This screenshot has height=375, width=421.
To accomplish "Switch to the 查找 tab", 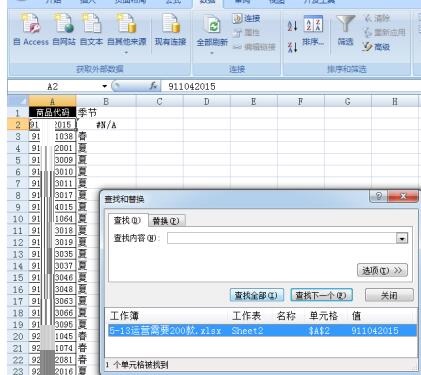I will tap(127, 220).
